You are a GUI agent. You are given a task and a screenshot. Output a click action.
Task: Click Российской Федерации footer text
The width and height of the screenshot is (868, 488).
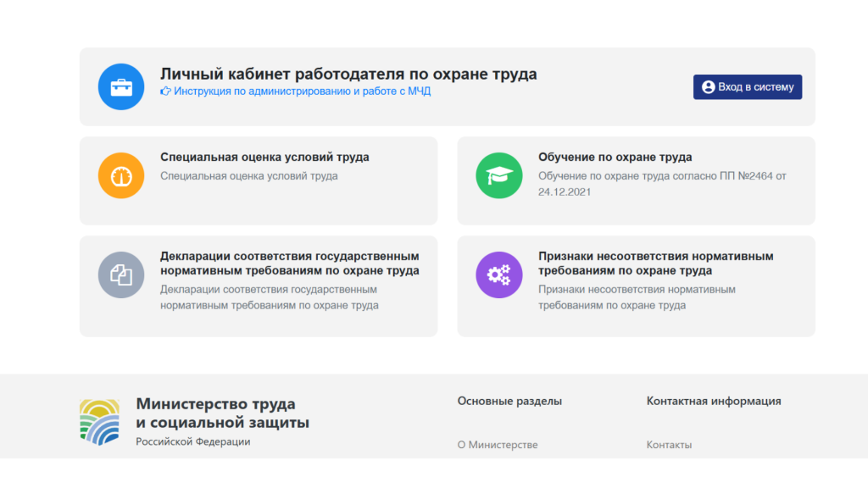tap(193, 441)
